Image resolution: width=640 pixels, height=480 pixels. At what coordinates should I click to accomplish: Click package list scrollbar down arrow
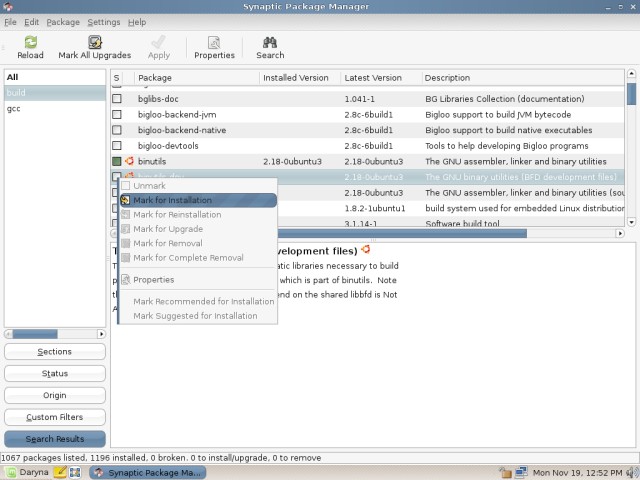coord(631,222)
